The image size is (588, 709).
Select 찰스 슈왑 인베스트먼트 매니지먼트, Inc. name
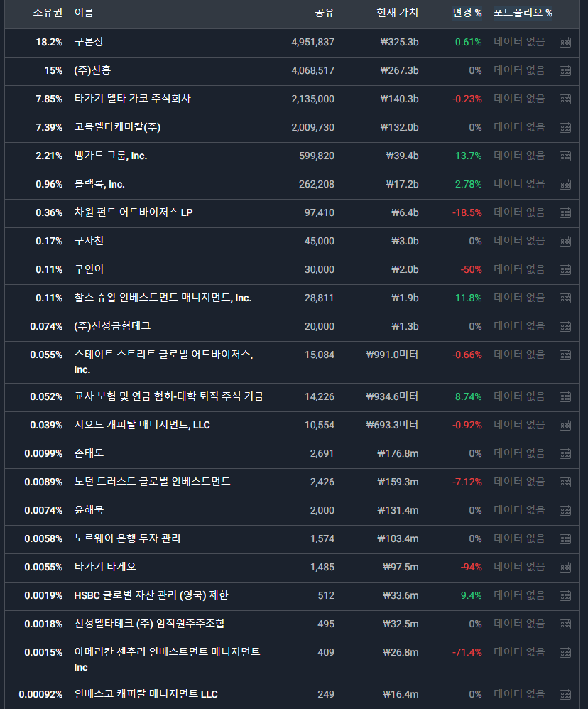tap(163, 298)
